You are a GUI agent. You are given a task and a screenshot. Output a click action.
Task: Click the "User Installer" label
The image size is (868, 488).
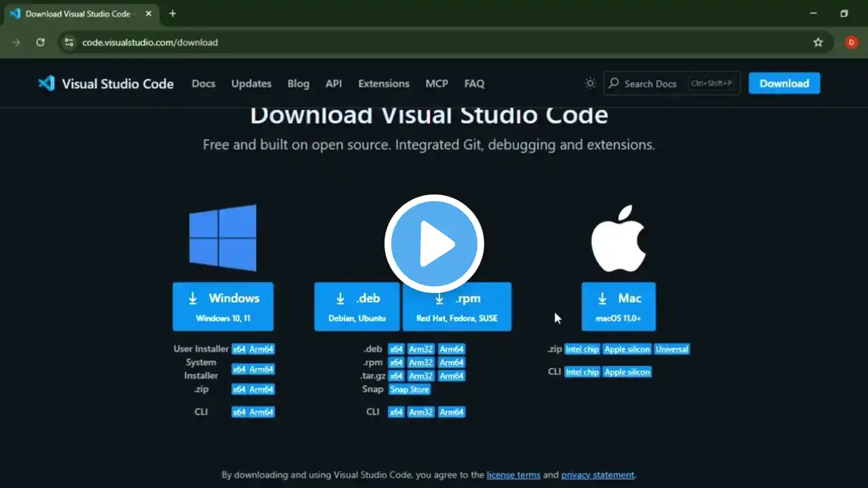click(x=201, y=349)
